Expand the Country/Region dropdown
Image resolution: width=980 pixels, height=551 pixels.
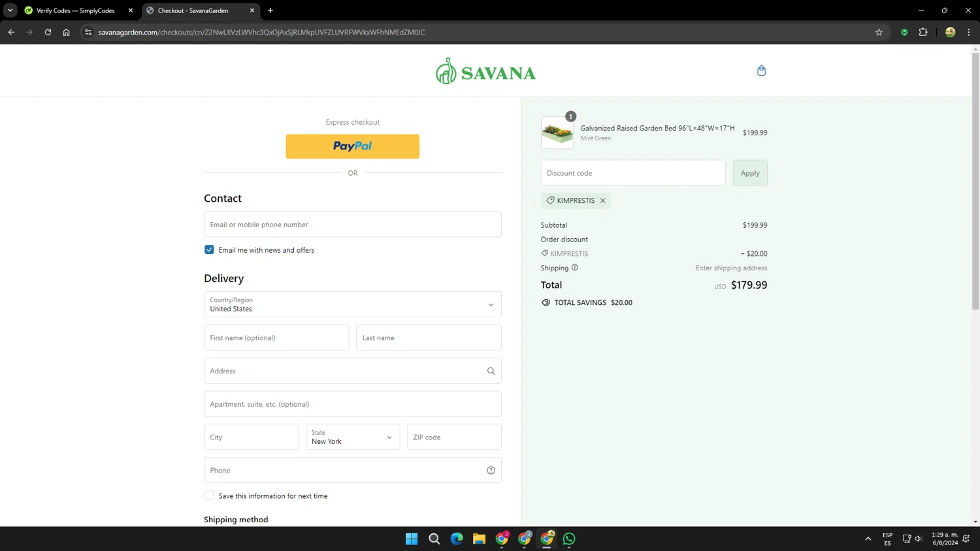[x=352, y=304]
